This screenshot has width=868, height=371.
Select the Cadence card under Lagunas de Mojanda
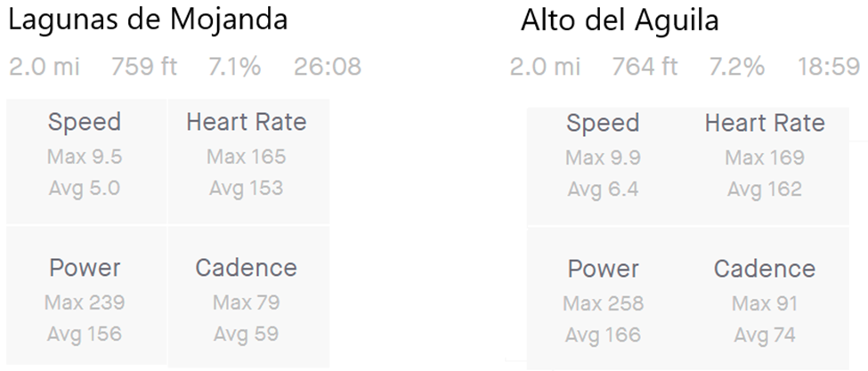pyautogui.click(x=248, y=297)
